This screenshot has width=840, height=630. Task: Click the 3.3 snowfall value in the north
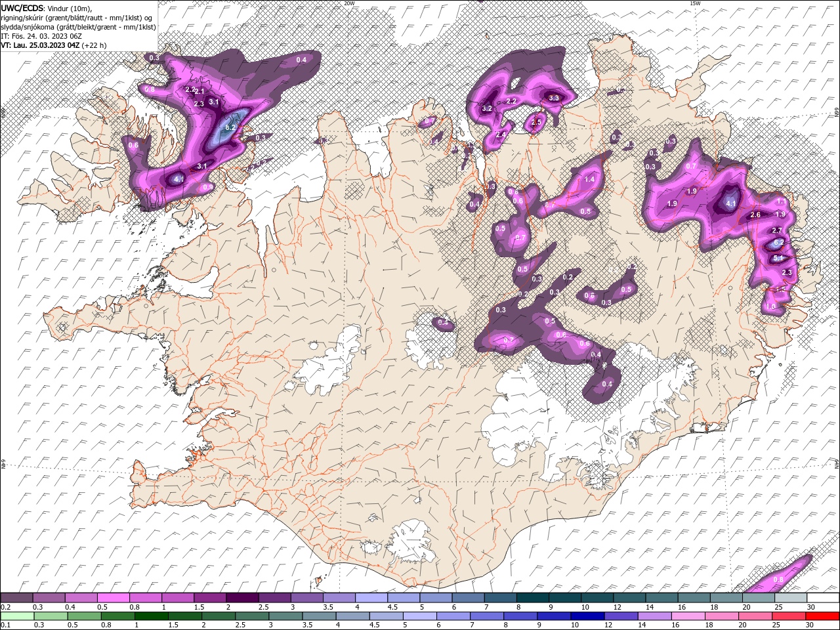tap(553, 98)
